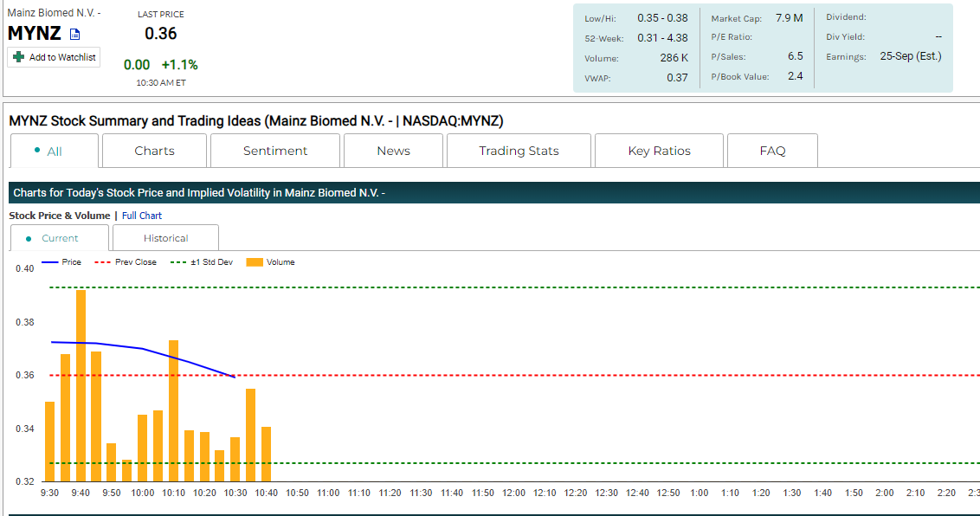Toggle the Price series in chart legend
This screenshot has height=516, width=980.
(x=61, y=262)
